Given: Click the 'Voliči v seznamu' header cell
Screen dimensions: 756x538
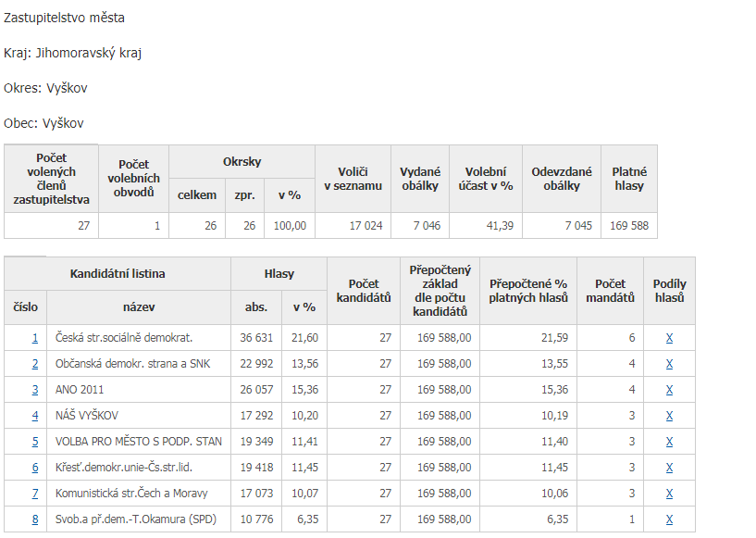Looking at the screenshot, I should [353, 179].
